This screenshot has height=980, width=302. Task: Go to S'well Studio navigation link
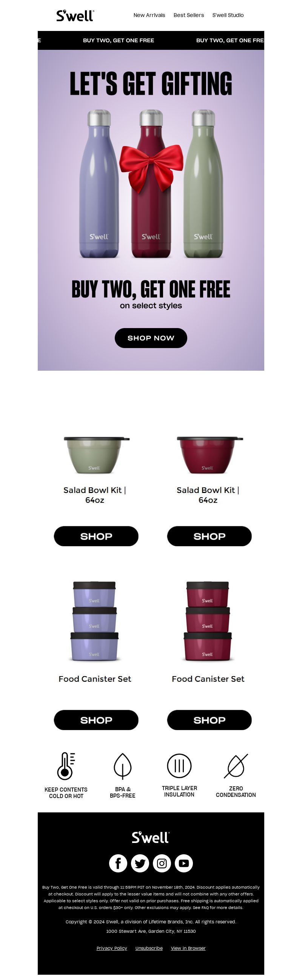tap(228, 15)
